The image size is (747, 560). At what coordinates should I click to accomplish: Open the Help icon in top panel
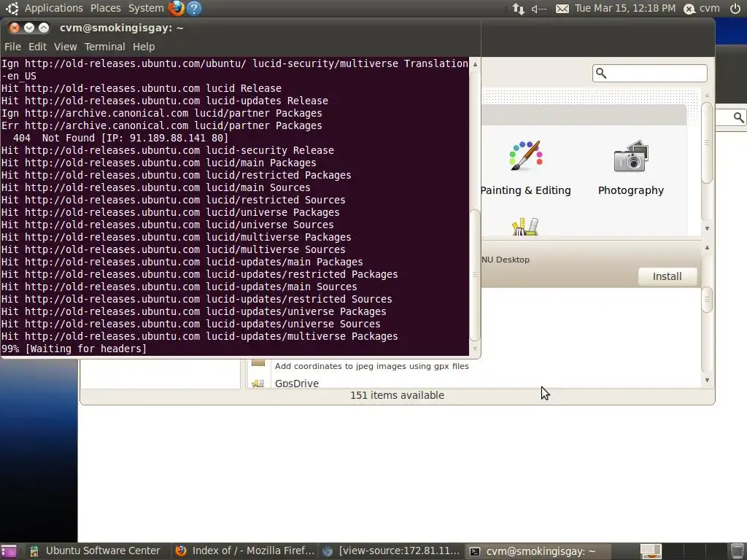(194, 8)
